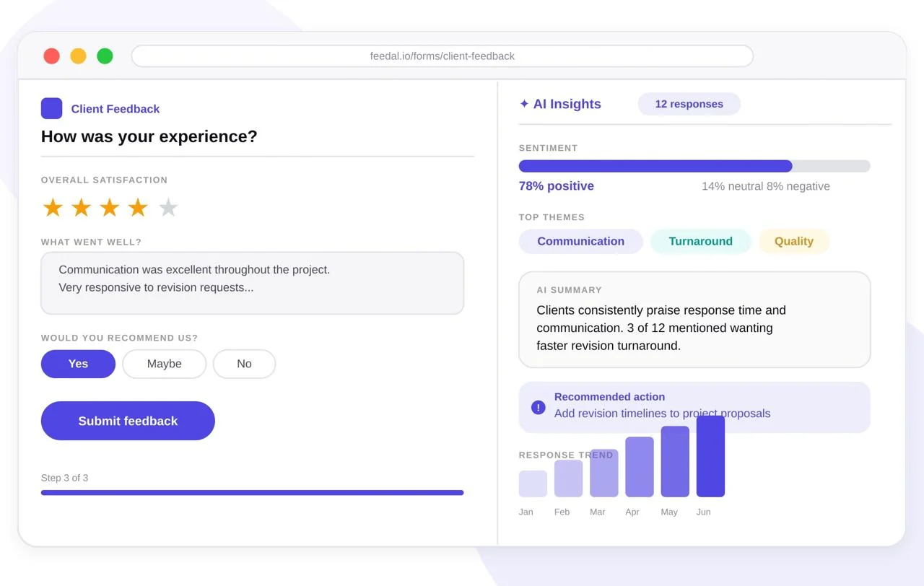The width and height of the screenshot is (924, 586).
Task: Rate one star for overall satisfaction
Action: point(53,208)
